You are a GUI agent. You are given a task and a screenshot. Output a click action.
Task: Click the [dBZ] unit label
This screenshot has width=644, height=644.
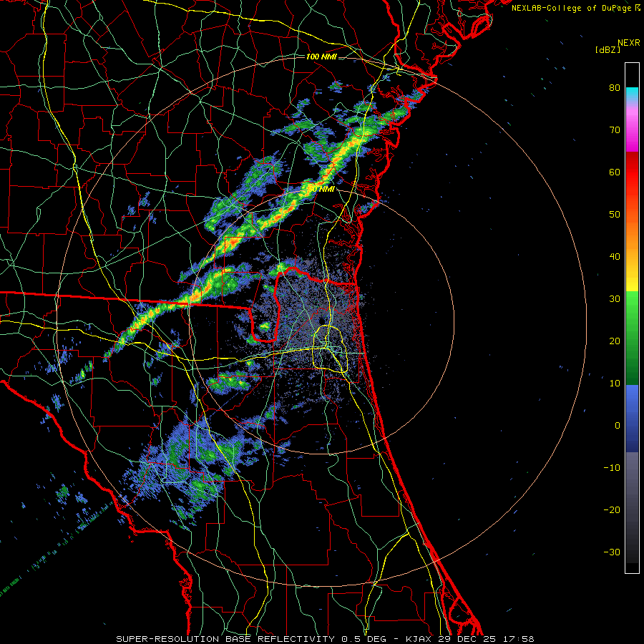[x=608, y=49]
